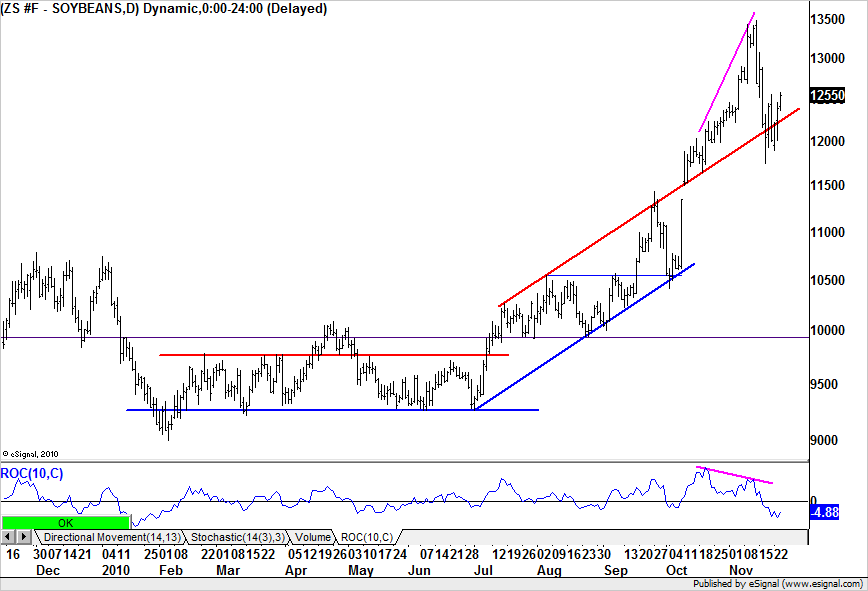The width and height of the screenshot is (868, 591).
Task: Select the magenta divergence line in ROC panel
Action: (735, 475)
